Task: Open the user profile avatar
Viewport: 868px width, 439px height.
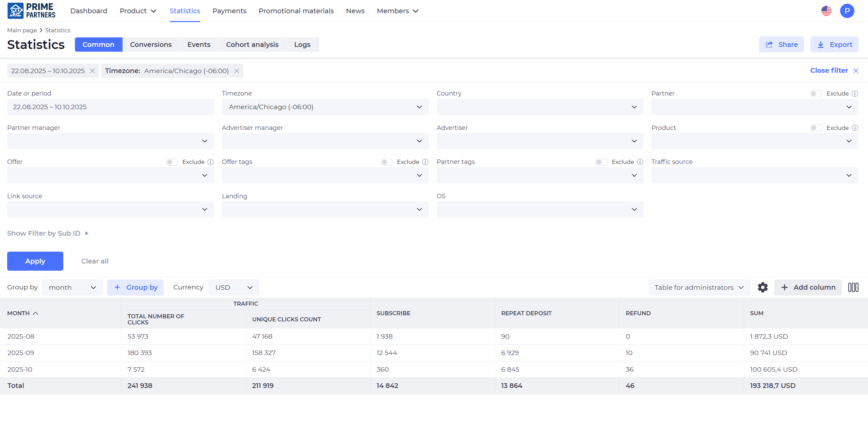Action: (x=847, y=11)
